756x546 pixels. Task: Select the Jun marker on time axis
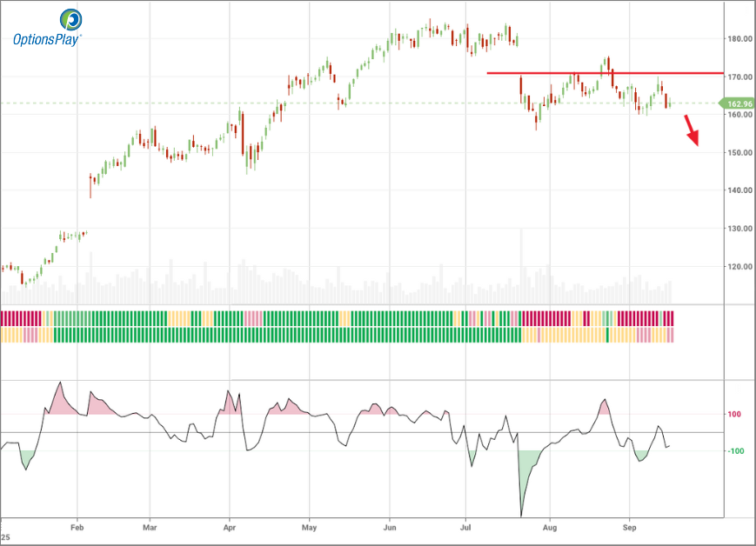(390, 527)
